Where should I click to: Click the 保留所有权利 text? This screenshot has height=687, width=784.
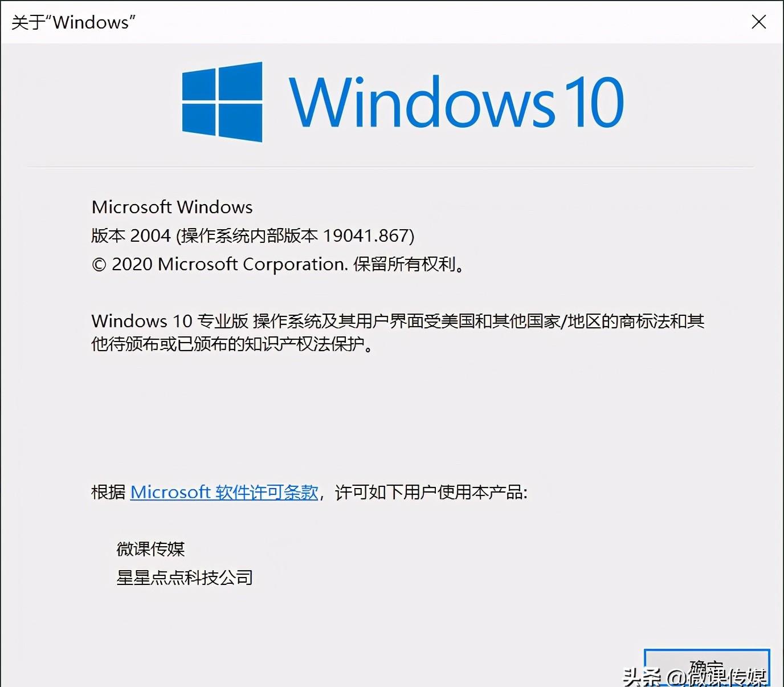point(405,264)
